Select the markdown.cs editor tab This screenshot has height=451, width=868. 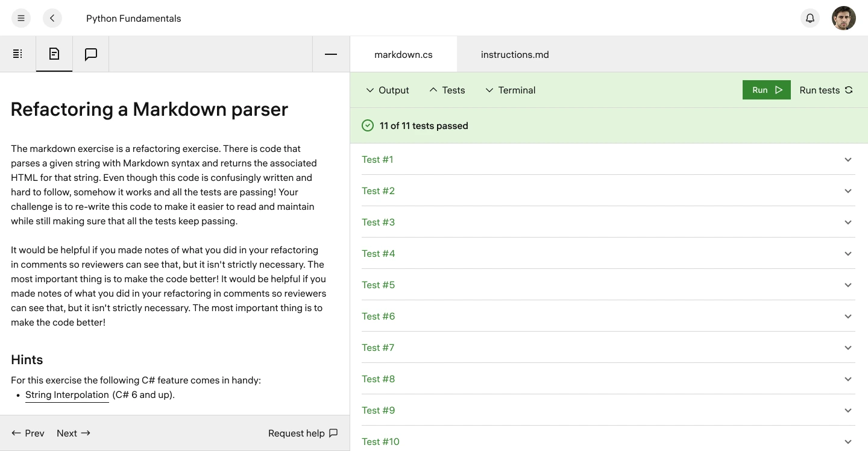click(x=403, y=54)
